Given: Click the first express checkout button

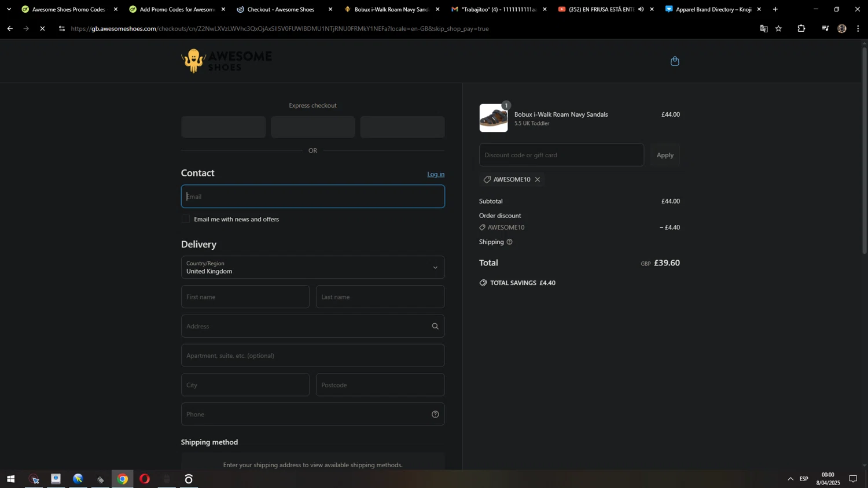Looking at the screenshot, I should 223,127.
